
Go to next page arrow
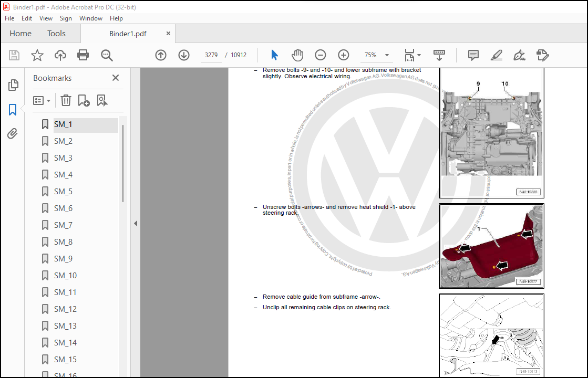(184, 55)
